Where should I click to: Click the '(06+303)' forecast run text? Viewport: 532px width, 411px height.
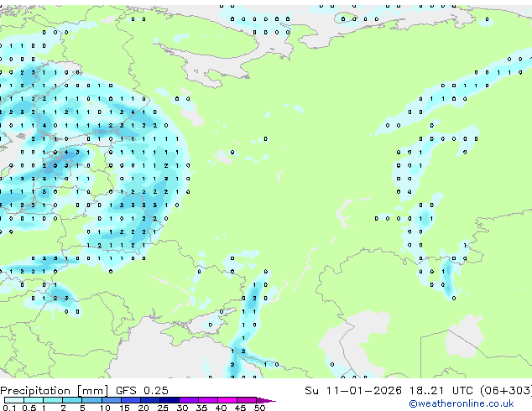pos(505,391)
